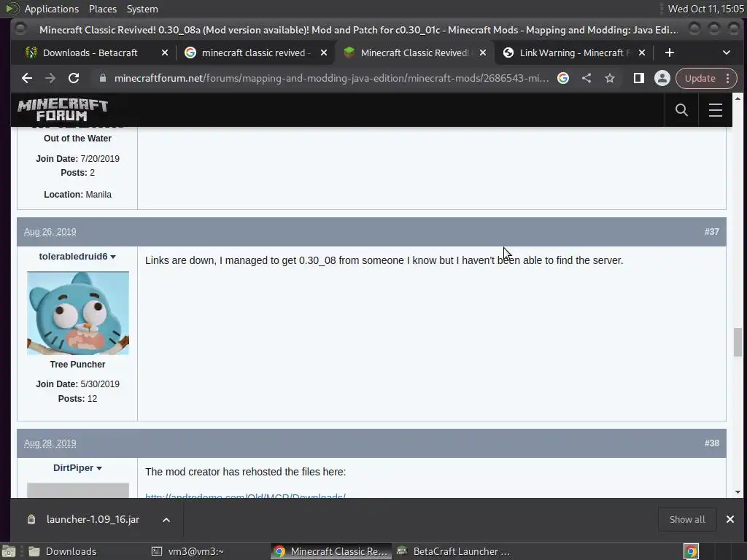The height and width of the screenshot is (560, 747).
Task: Click the address bar URL
Action: [x=331, y=78]
